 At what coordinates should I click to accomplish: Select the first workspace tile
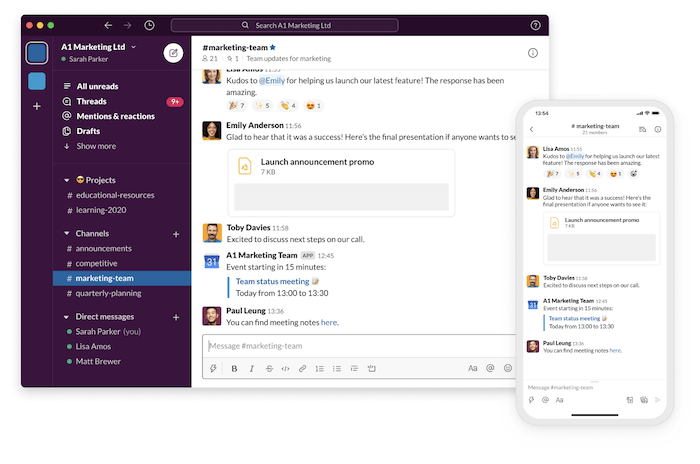point(37,53)
